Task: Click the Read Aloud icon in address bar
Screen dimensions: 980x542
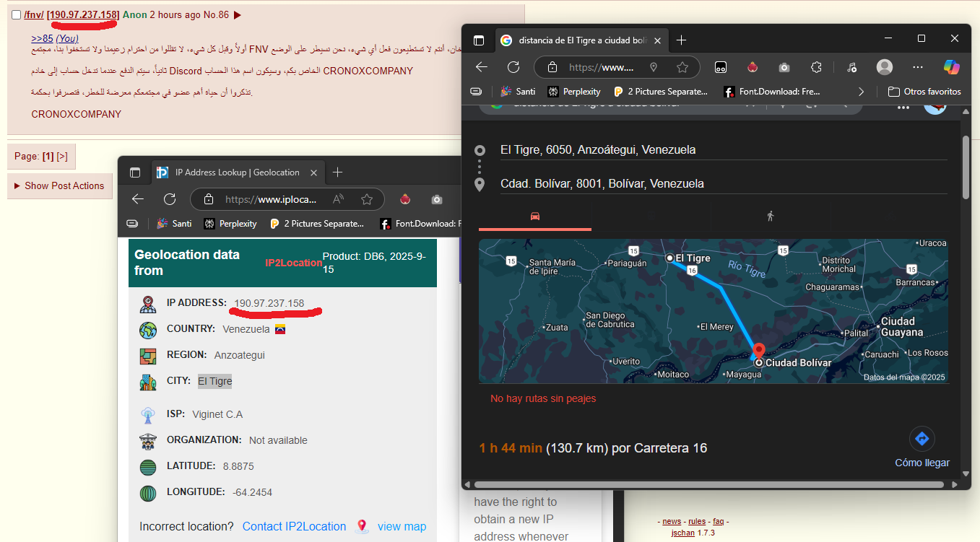Action: [x=338, y=199]
